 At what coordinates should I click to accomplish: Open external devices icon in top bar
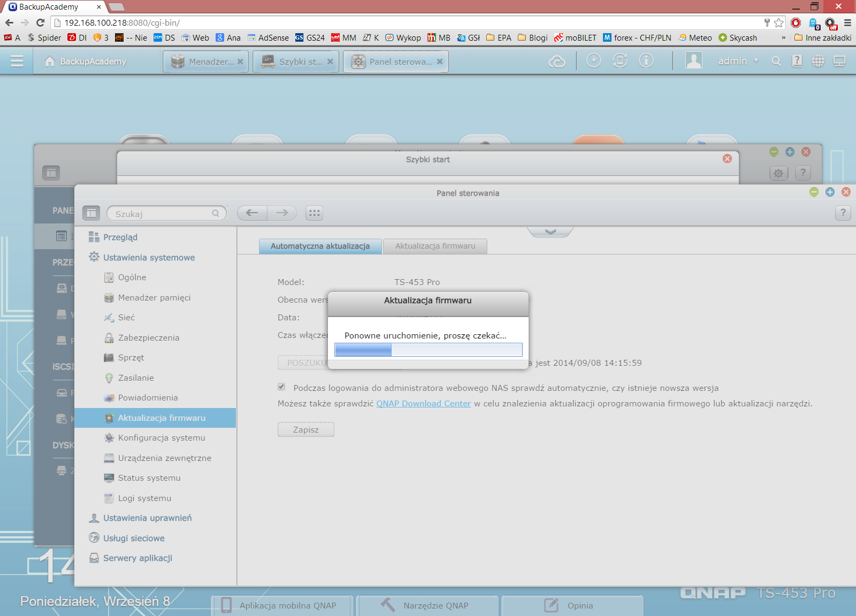[x=620, y=61]
